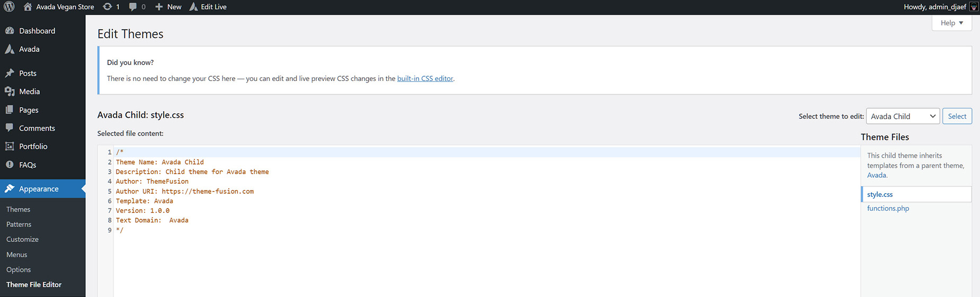980x297 pixels.
Task: Click the WordPress logo icon
Action: [9, 7]
